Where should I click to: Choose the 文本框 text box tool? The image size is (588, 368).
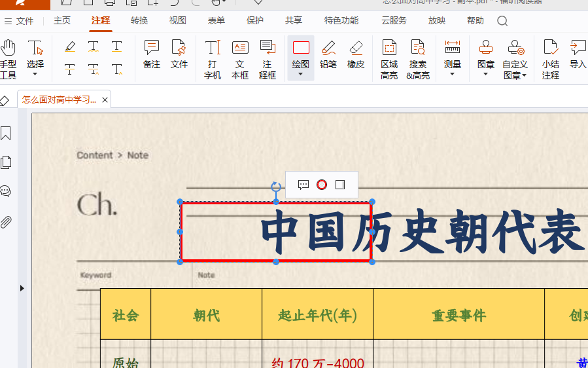pos(240,59)
